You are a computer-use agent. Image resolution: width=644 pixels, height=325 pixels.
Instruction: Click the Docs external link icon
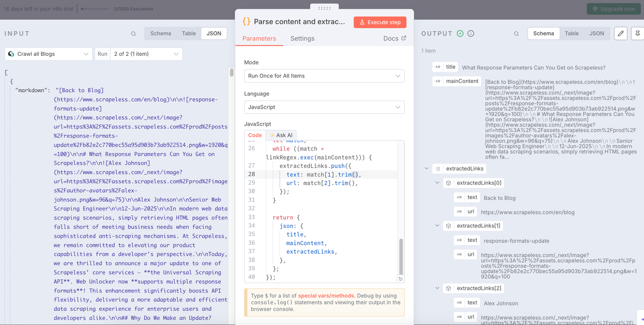pos(403,38)
